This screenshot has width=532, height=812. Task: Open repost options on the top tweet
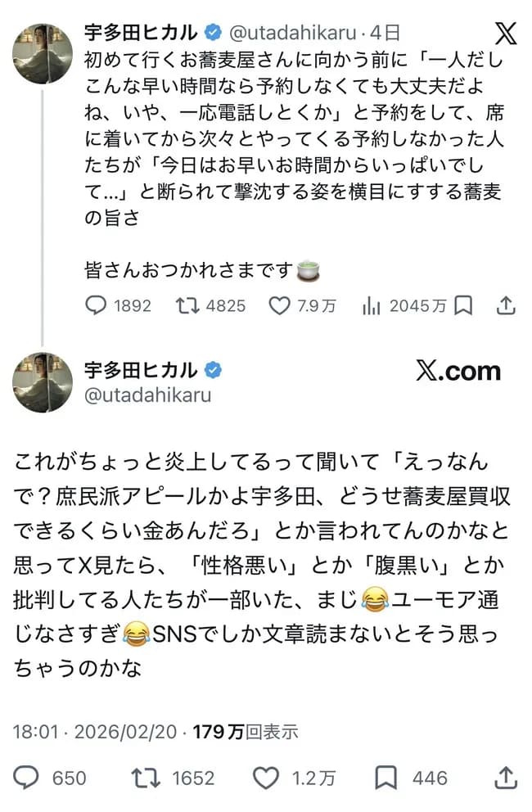pos(189,306)
